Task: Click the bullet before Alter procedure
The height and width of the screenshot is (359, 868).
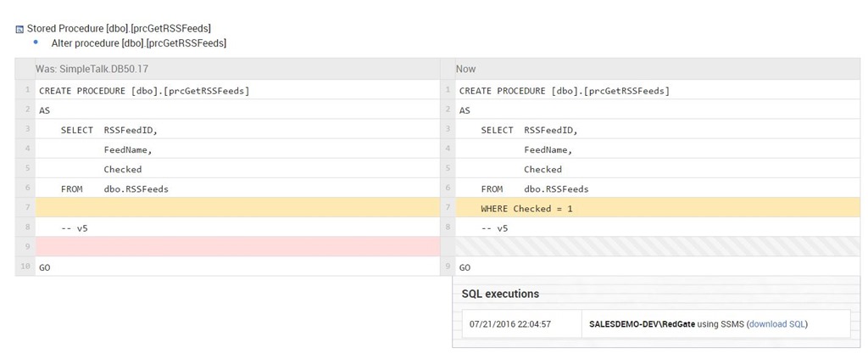Action: (x=36, y=42)
